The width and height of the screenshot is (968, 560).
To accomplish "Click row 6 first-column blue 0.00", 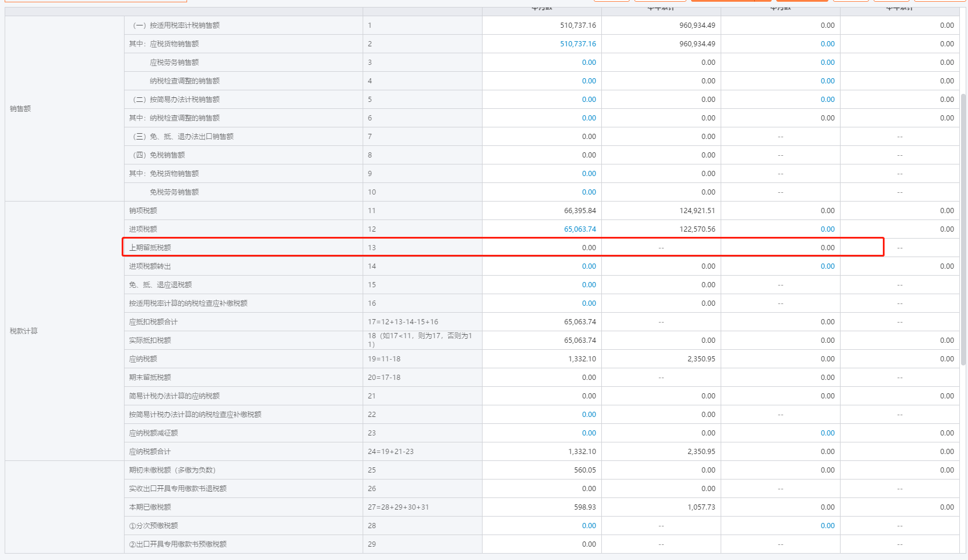I will [589, 118].
